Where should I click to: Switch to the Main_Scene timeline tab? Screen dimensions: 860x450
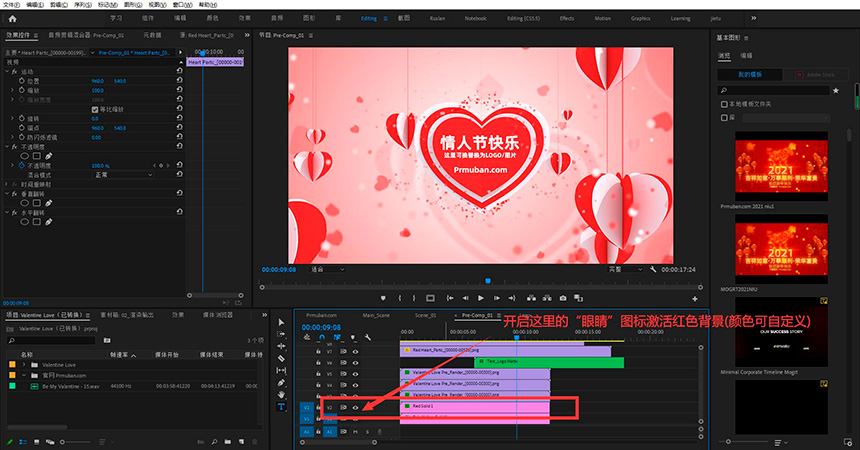[376, 314]
